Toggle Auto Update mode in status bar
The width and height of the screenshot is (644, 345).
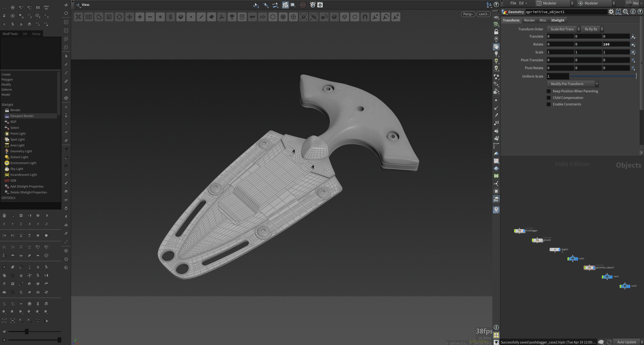point(627,342)
